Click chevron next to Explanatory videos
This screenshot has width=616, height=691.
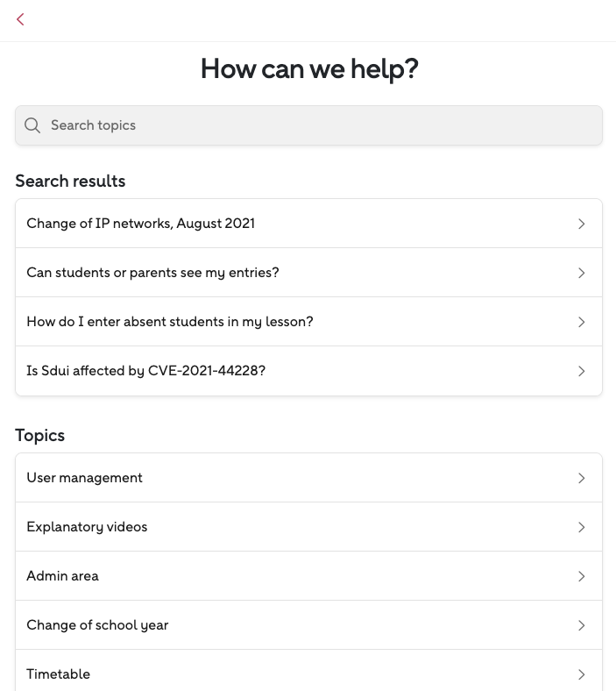coord(582,527)
